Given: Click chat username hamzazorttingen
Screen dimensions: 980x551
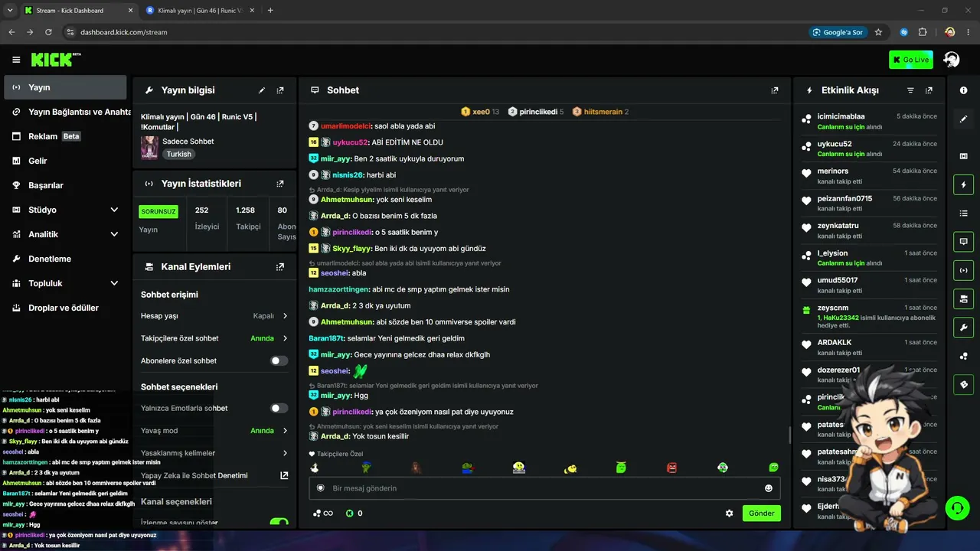Looking at the screenshot, I should (339, 289).
